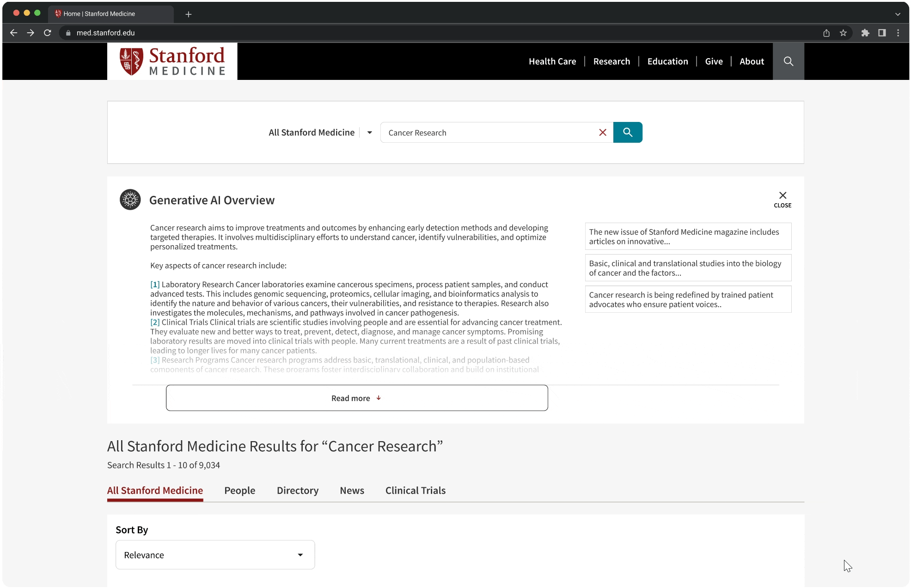The width and height of the screenshot is (911, 588).
Task: Switch to the Clinical Trials results tab
Action: pos(416,491)
